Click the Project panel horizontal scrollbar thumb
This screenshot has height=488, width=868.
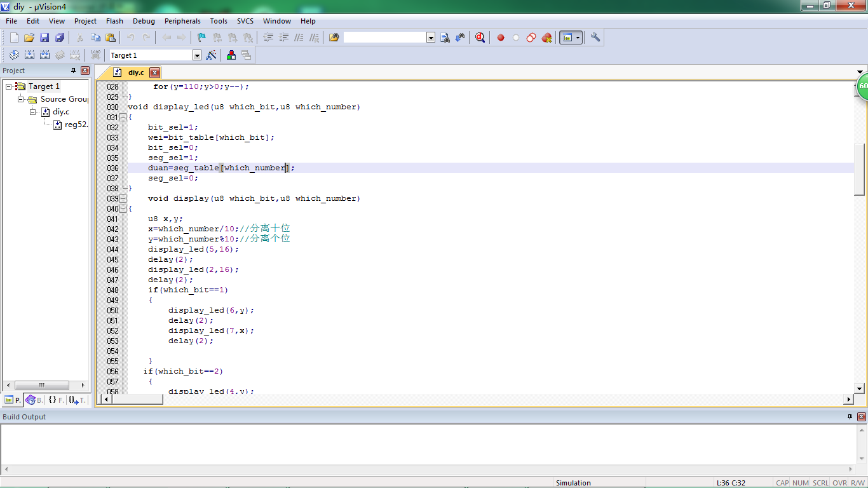41,385
